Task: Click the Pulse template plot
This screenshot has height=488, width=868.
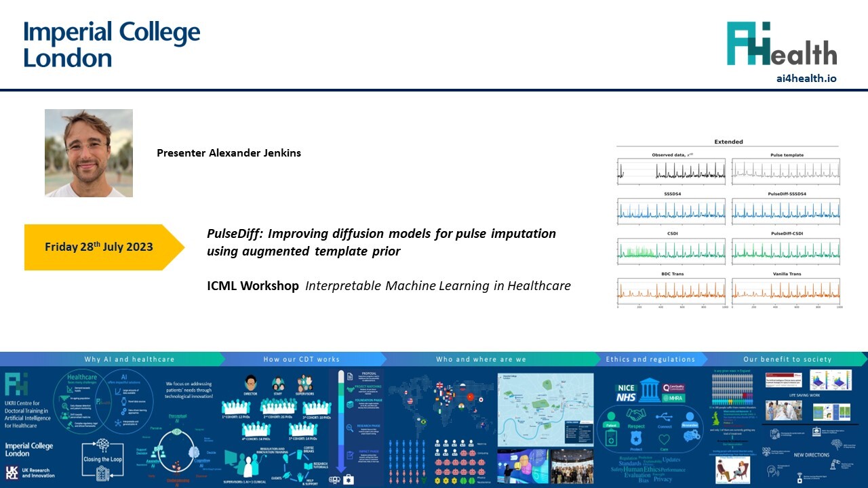Action: 786,170
